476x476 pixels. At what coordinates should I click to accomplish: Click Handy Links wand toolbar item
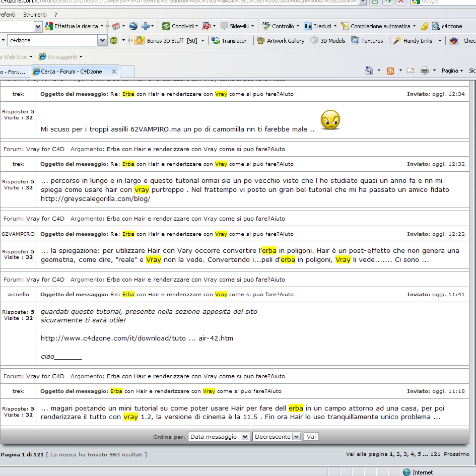coord(413,40)
